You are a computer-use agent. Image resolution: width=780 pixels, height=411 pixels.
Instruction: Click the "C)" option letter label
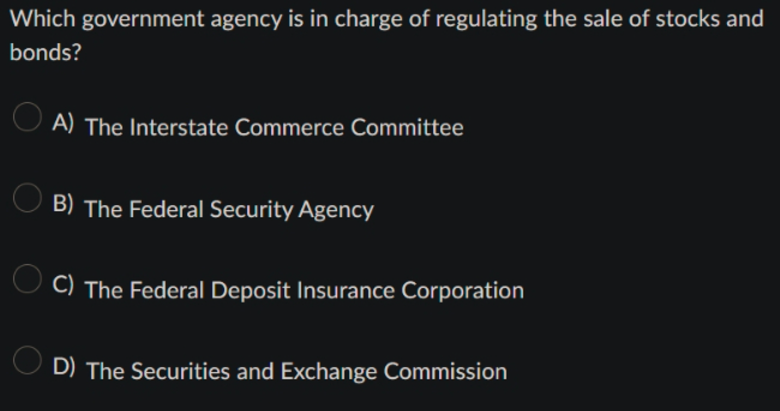point(63,284)
